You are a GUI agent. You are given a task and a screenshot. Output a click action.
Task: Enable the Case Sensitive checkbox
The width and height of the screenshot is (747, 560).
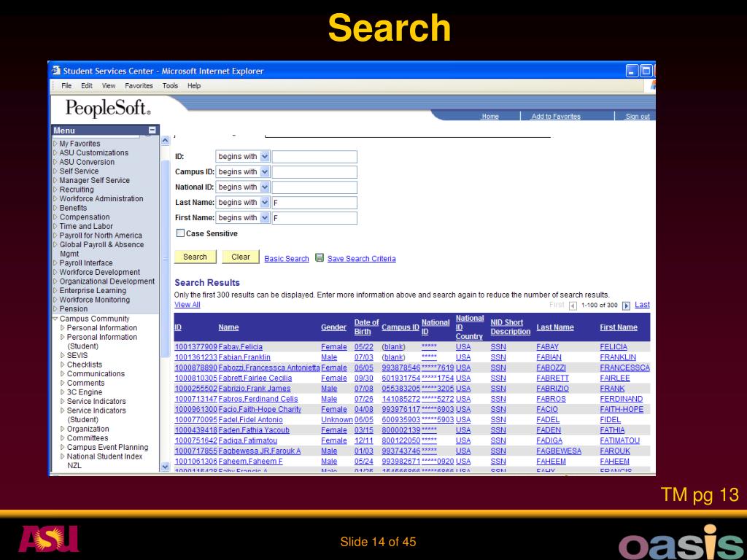[181, 233]
